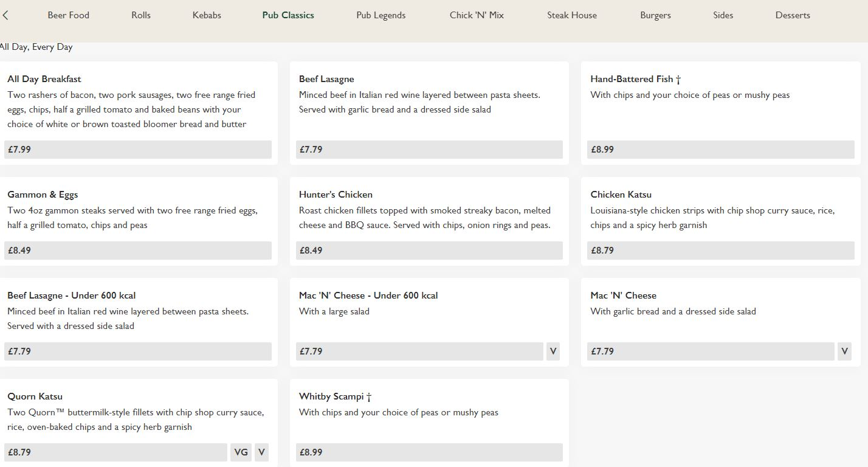Click the left arrow to scroll categories back
The width and height of the screenshot is (868, 467).
point(5,15)
